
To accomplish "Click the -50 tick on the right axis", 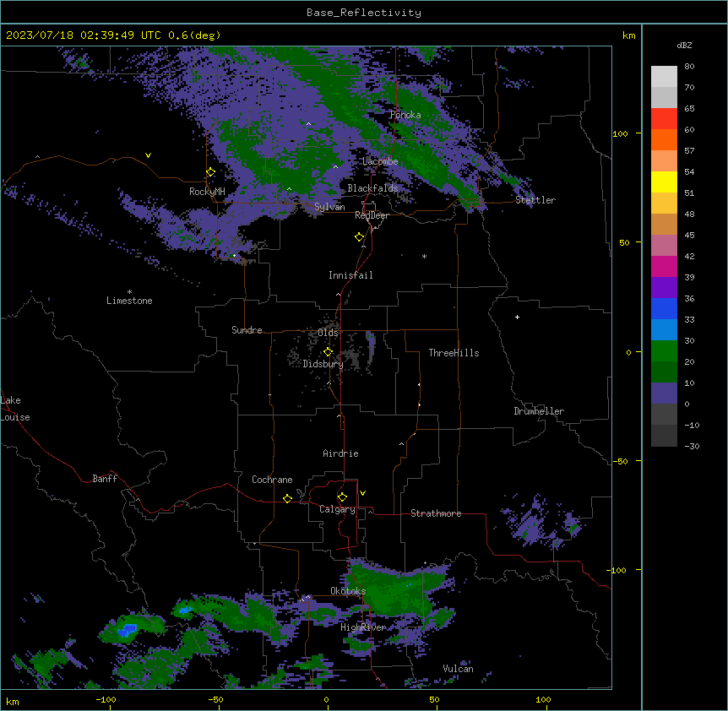I will click(x=620, y=461).
